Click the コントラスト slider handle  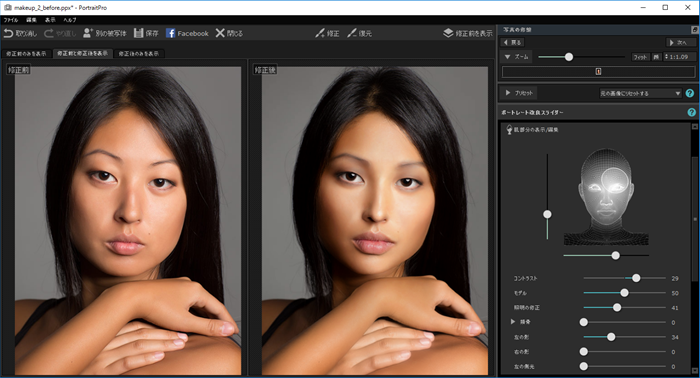click(x=636, y=278)
